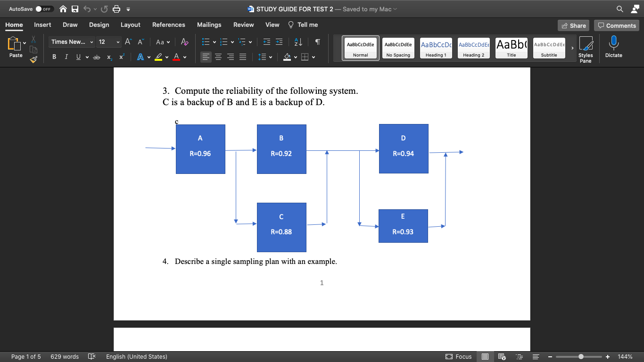The width and height of the screenshot is (644, 362).
Task: Toggle Underline formatting
Action: tap(78, 57)
